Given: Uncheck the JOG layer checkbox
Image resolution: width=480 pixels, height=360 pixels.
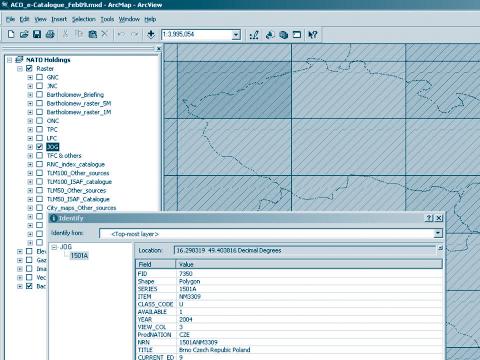Looking at the screenshot, I should pos(40,147).
